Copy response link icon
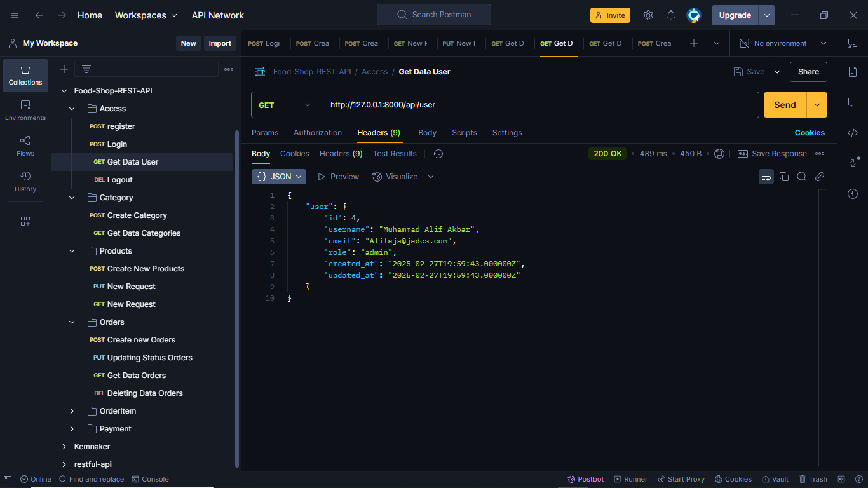The height and width of the screenshot is (488, 868). coord(820,177)
